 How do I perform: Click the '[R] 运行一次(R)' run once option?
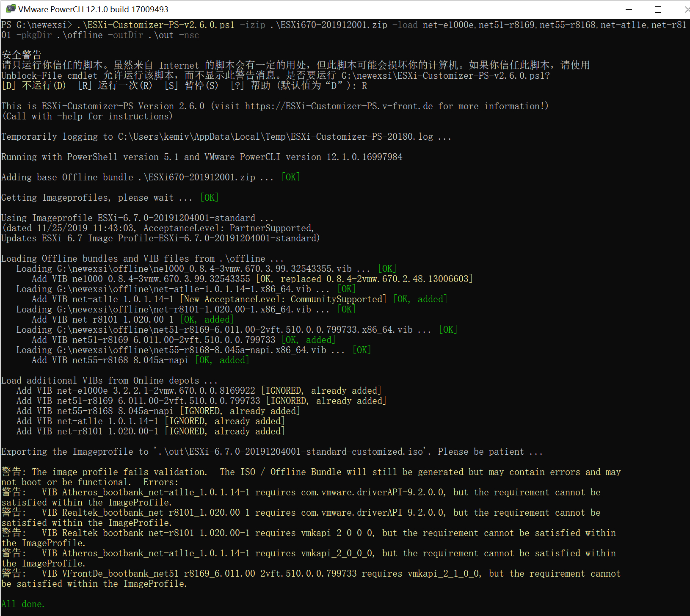(115, 86)
